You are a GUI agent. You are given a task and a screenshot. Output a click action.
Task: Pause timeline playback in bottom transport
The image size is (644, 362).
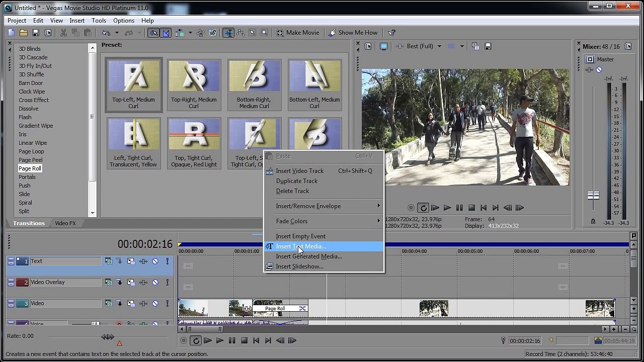tap(232, 340)
